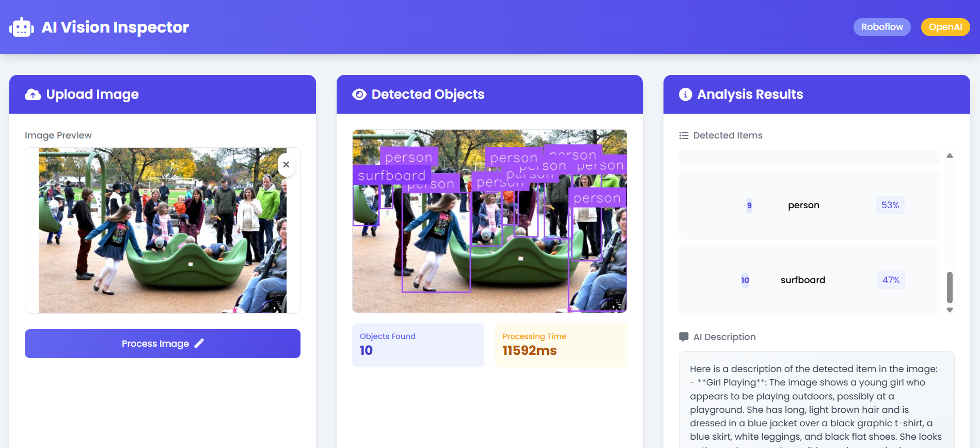Click the Detected Objects heading
This screenshot has width=980, height=448.
click(x=428, y=95)
